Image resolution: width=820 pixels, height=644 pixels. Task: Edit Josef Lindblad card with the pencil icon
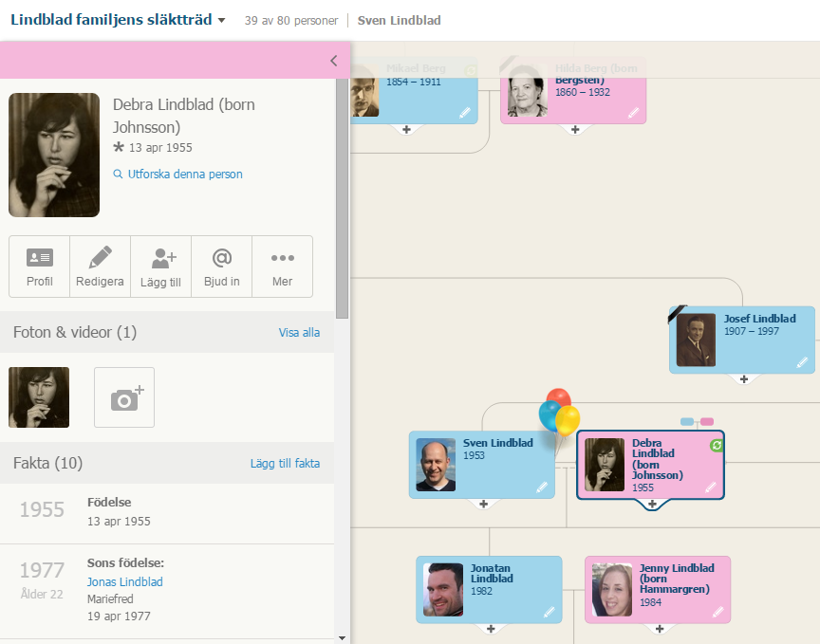[x=802, y=362]
